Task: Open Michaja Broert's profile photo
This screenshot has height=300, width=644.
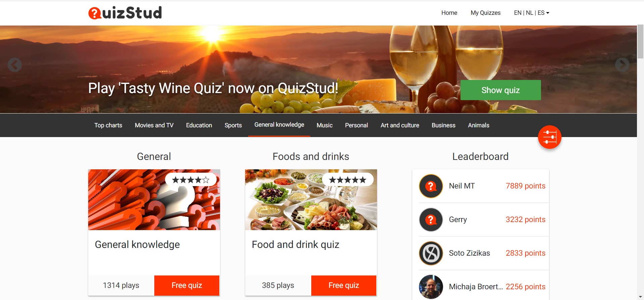Action: pyautogui.click(x=431, y=287)
